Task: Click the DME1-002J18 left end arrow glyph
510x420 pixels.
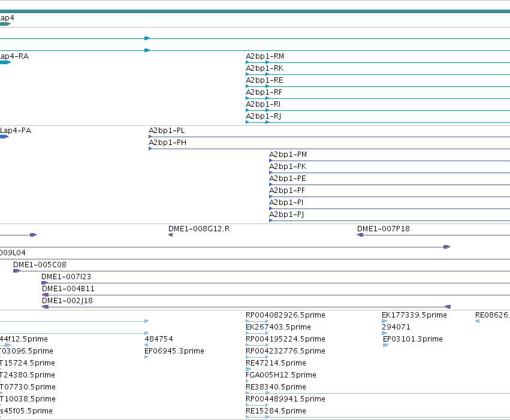Action: click(45, 307)
